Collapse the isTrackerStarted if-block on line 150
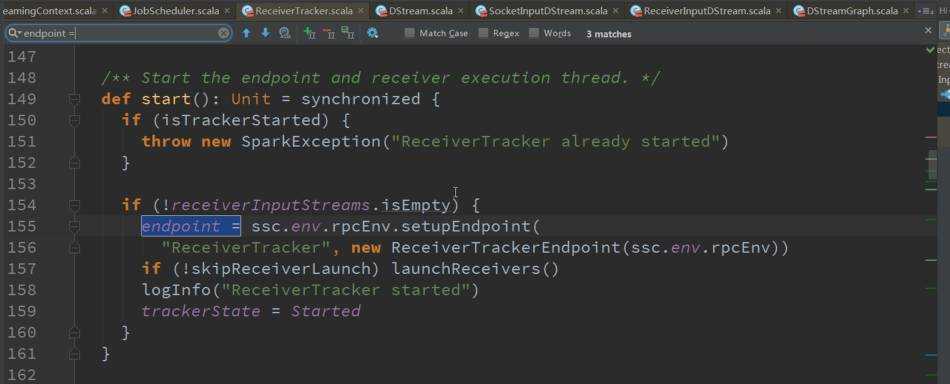 (74, 120)
